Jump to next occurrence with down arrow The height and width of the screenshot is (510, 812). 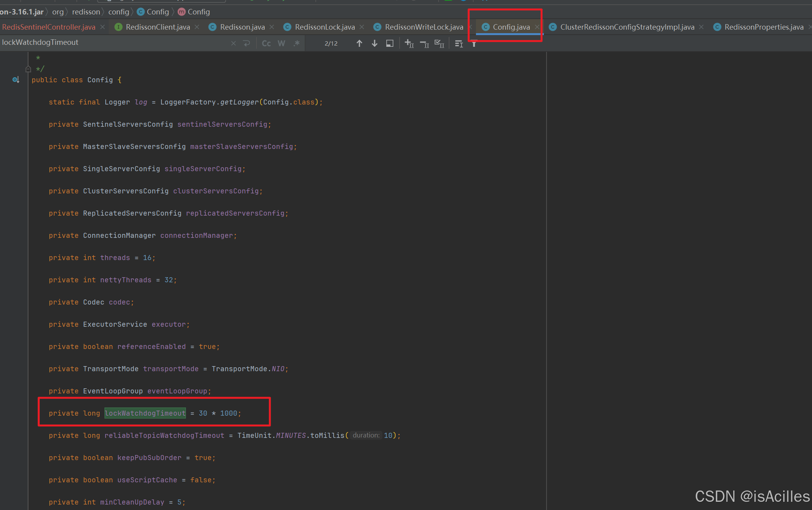pos(374,43)
